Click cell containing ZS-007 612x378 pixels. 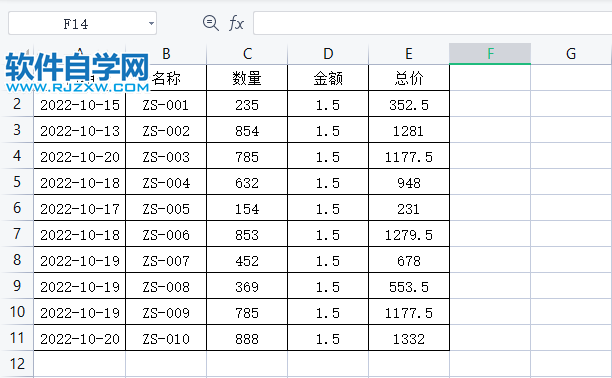[x=166, y=260]
